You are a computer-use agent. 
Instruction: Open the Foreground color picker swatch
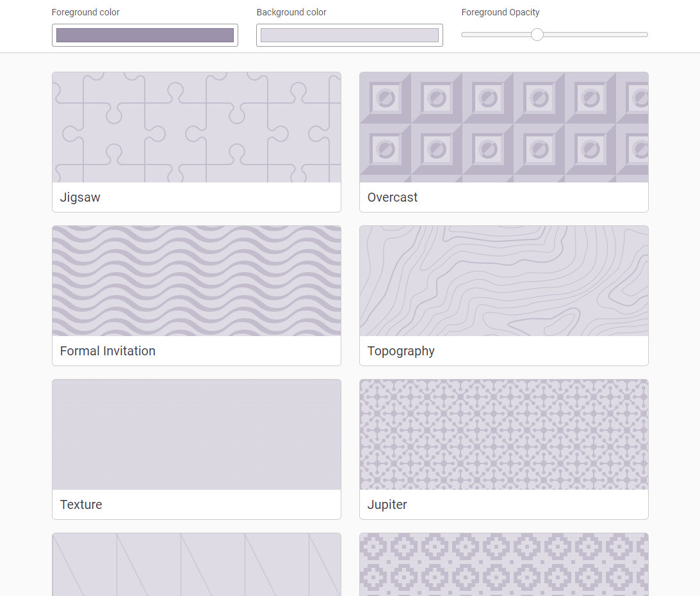coord(145,35)
